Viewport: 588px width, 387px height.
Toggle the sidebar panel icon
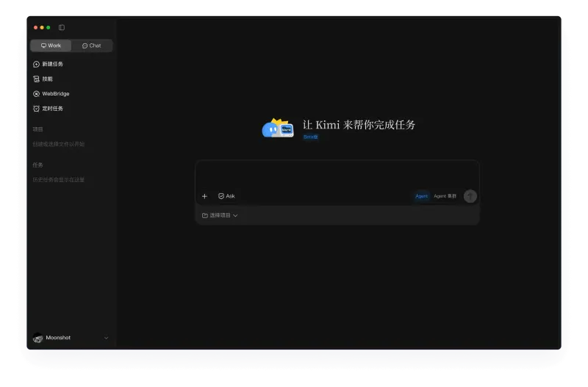click(62, 27)
